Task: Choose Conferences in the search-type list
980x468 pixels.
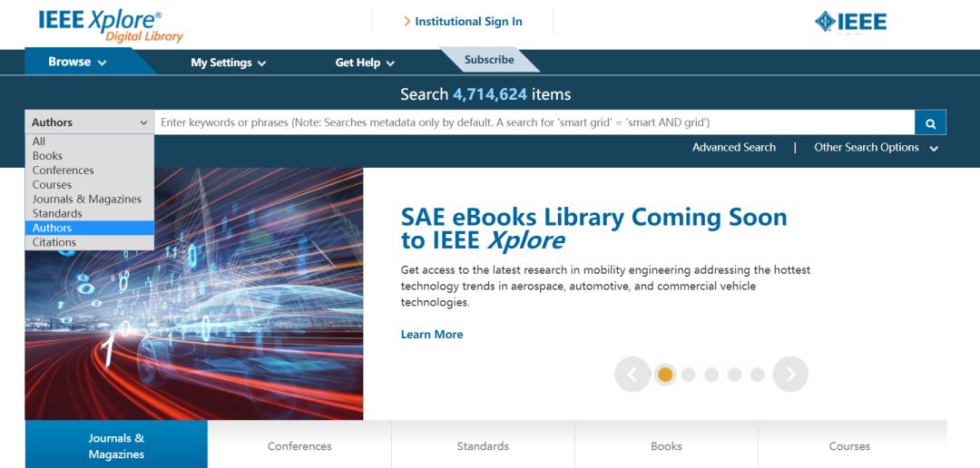Action: (x=89, y=171)
